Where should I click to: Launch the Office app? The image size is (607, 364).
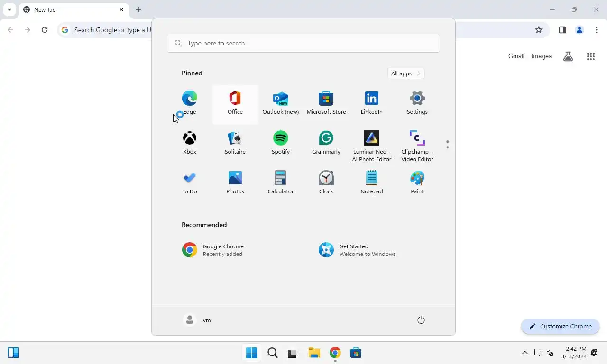tap(235, 103)
